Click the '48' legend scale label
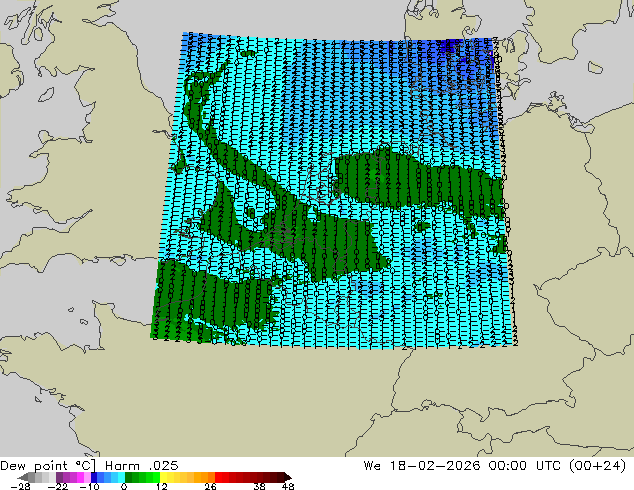The width and height of the screenshot is (634, 490). pyautogui.click(x=288, y=486)
